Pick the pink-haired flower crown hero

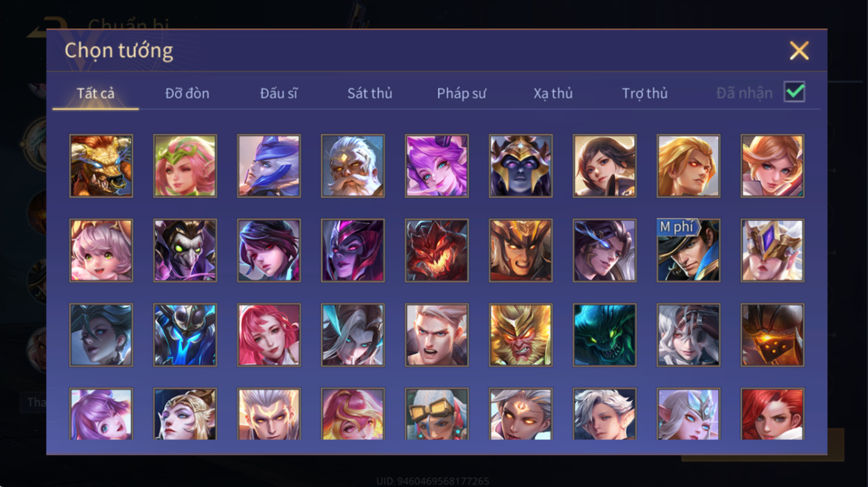pos(185,166)
